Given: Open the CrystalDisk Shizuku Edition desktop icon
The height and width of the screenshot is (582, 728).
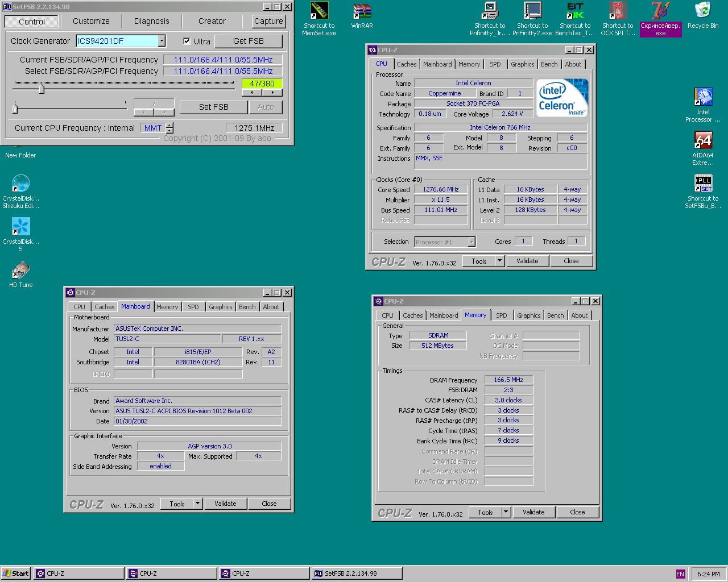Looking at the screenshot, I should 20,192.
